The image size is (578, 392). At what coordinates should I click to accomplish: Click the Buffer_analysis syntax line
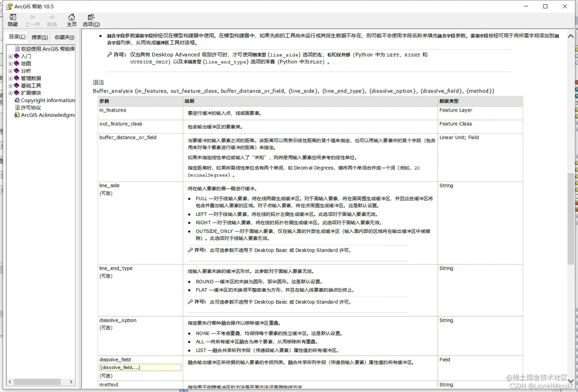tap(293, 91)
